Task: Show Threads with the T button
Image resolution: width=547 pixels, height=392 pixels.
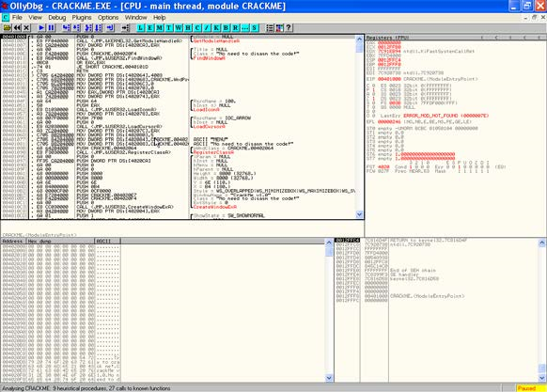Action: click(x=169, y=28)
